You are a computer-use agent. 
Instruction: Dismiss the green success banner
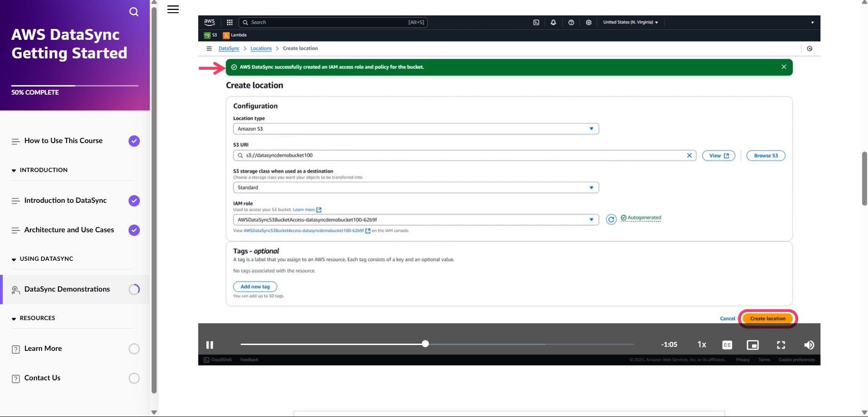(x=784, y=67)
